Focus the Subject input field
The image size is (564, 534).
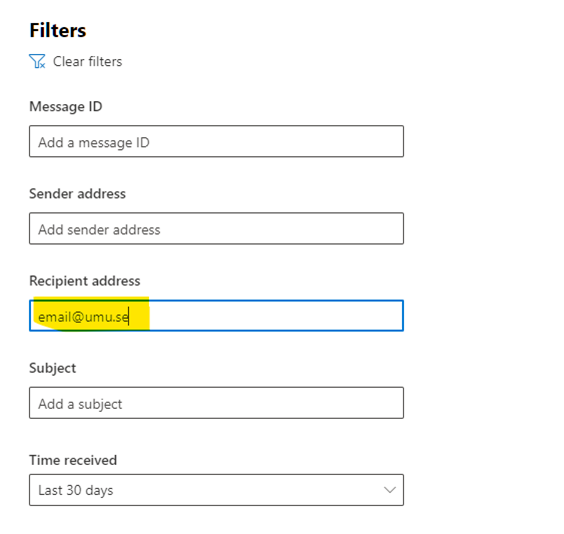[x=216, y=403]
